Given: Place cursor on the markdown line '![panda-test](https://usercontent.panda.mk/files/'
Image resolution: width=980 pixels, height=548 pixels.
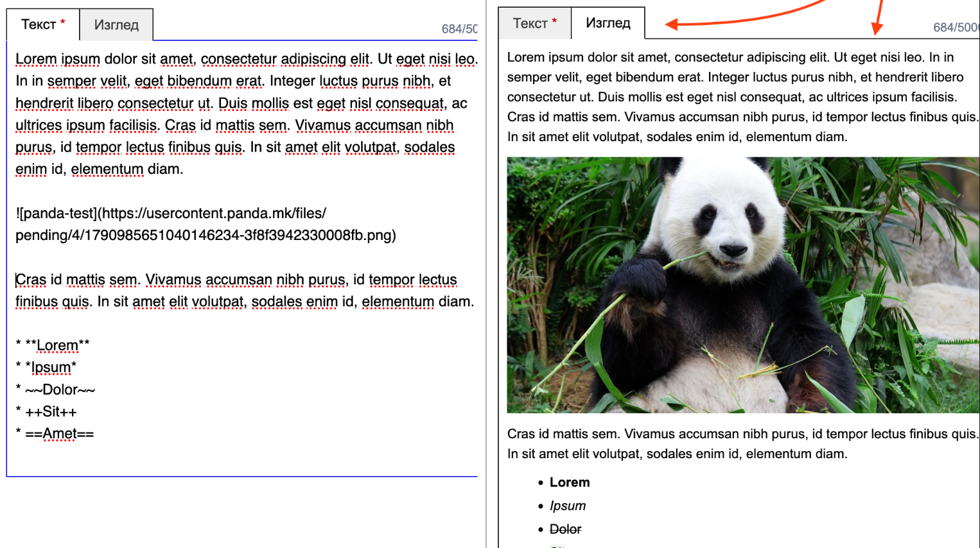Looking at the screenshot, I should [x=171, y=213].
